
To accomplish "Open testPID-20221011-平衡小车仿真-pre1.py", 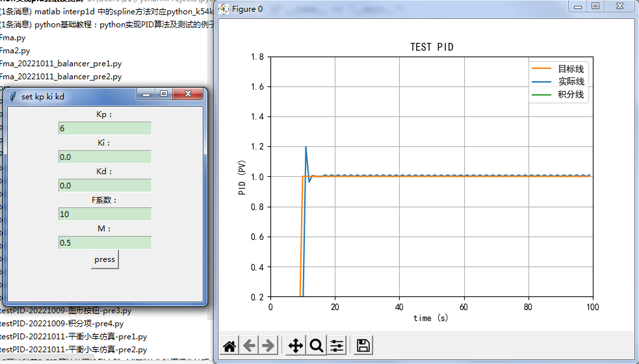I will pyautogui.click(x=73, y=337).
